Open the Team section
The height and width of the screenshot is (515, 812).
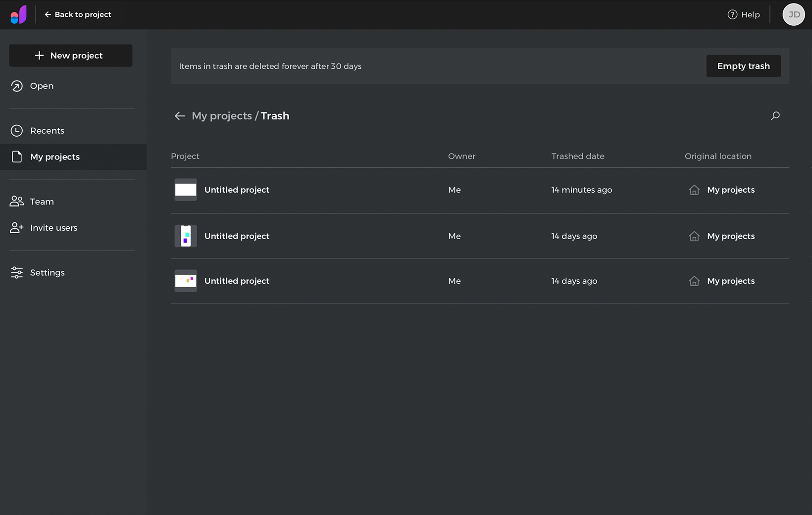pyautogui.click(x=42, y=202)
